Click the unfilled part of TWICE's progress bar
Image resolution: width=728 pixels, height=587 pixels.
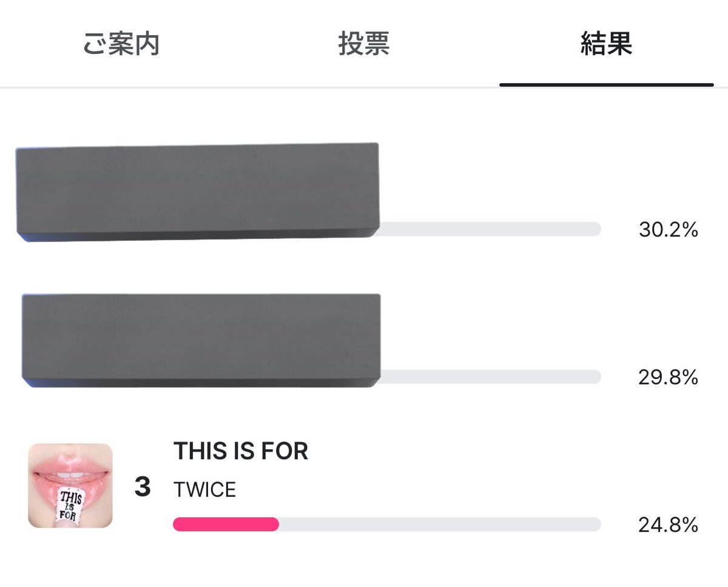point(440,525)
